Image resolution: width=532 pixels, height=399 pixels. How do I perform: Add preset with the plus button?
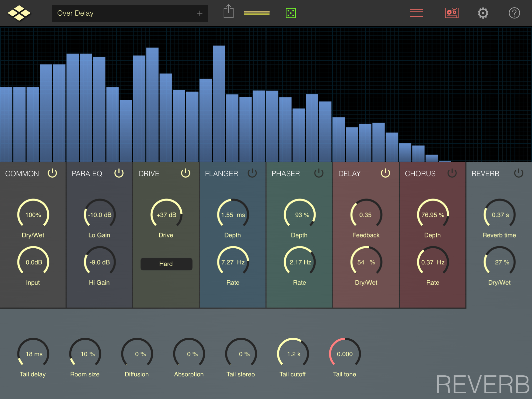tap(199, 13)
